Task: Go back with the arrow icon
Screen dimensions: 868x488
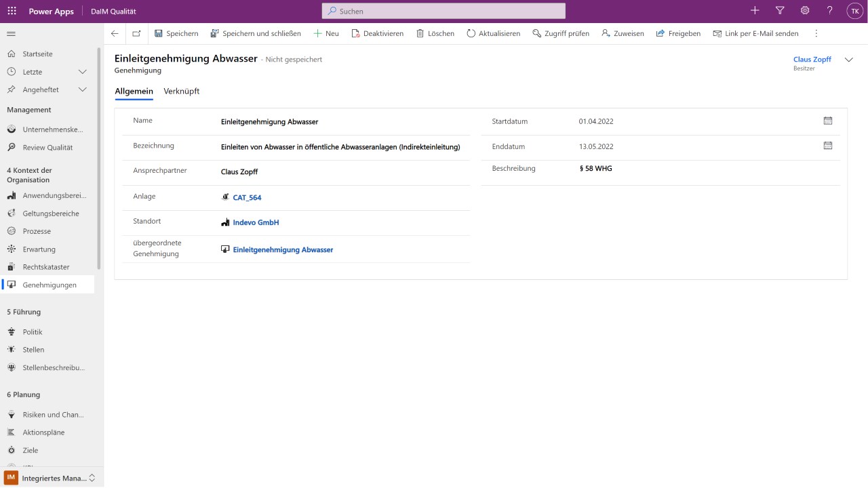Action: [115, 33]
